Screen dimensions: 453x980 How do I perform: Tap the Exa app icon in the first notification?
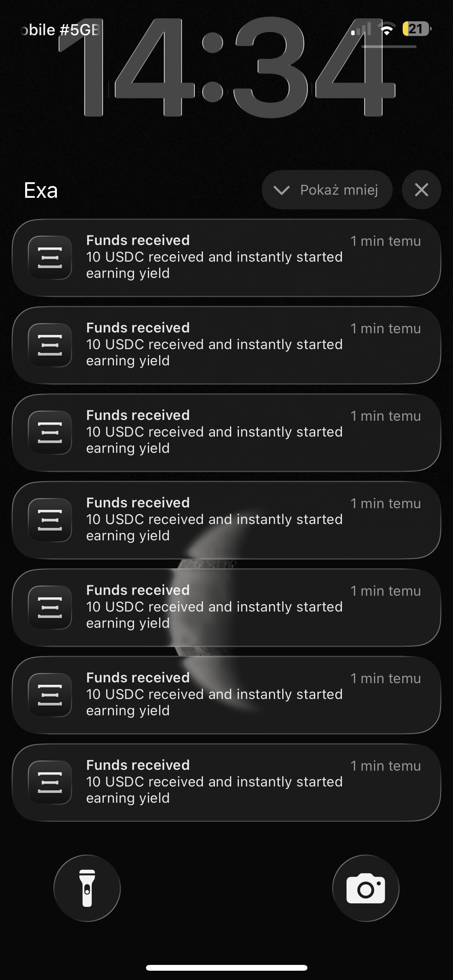50,258
